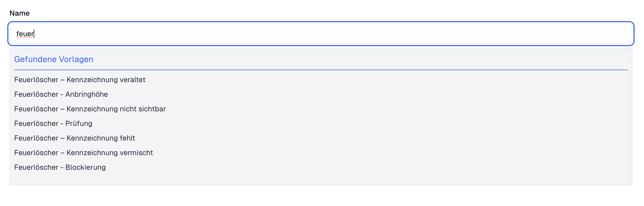Pick "Feuerlöscher – Kennzeichnung vermischt" suggestion
The height and width of the screenshot is (206, 644).
[x=83, y=153]
